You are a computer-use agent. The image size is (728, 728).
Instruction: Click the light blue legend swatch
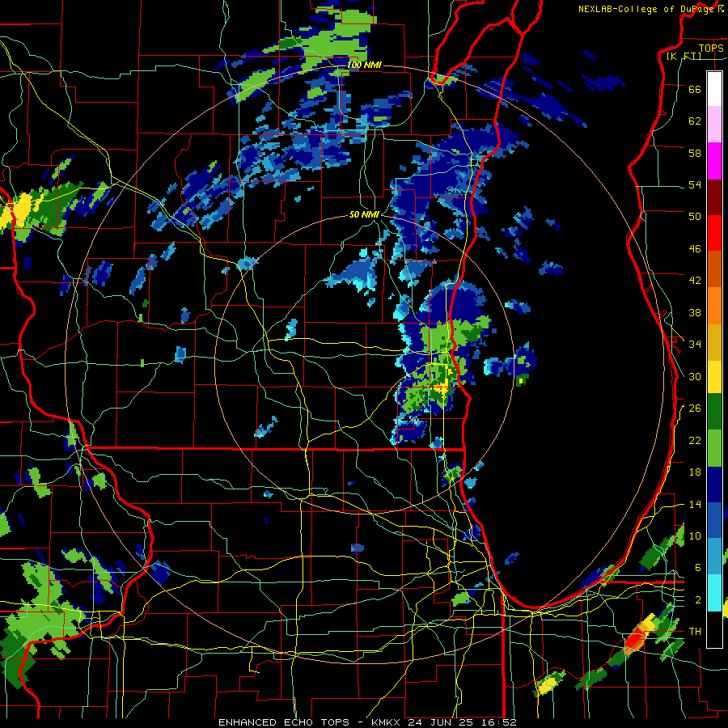point(714,557)
